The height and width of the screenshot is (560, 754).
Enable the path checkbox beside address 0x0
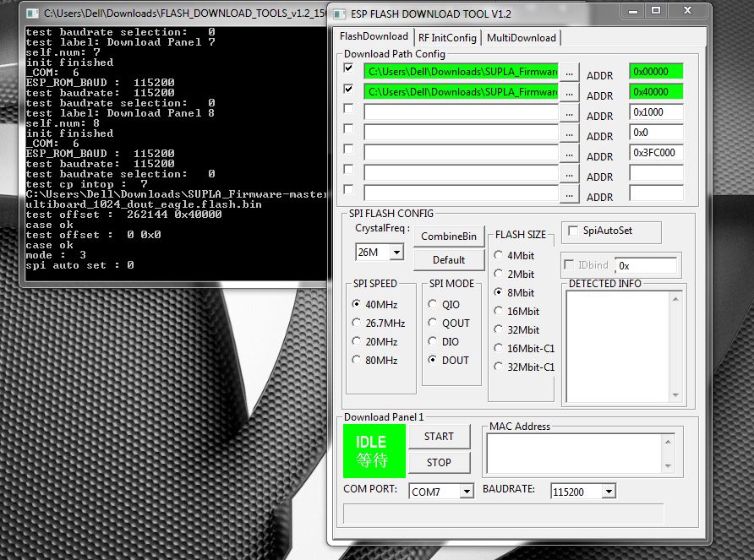click(x=348, y=129)
